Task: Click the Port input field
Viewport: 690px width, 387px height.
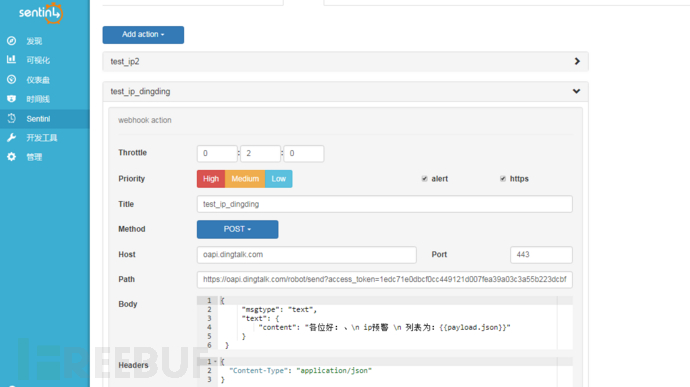Action: (x=541, y=254)
